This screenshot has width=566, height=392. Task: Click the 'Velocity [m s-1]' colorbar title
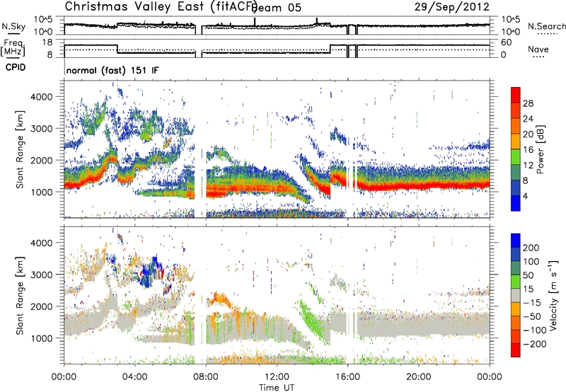(553, 295)
